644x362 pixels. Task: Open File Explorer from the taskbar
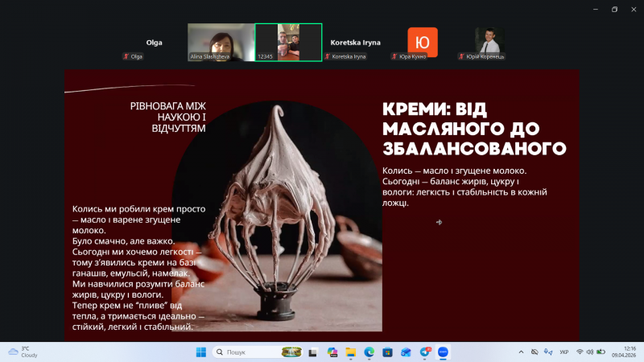pos(350,352)
